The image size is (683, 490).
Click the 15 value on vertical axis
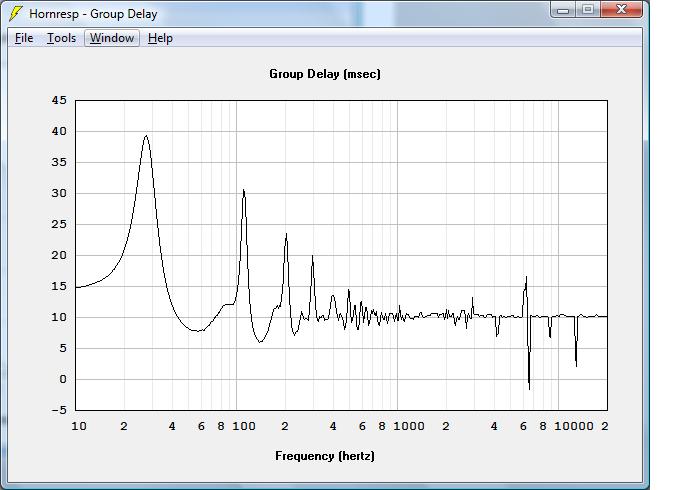click(x=59, y=286)
